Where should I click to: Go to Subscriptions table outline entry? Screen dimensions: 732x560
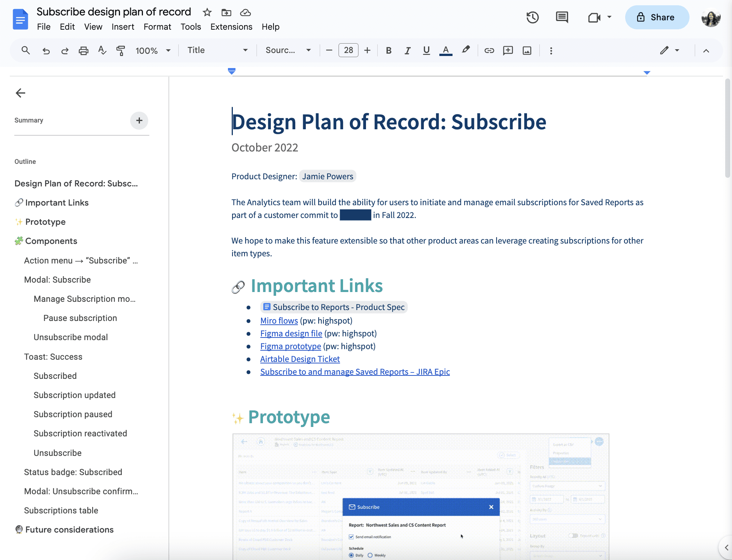[x=61, y=510]
